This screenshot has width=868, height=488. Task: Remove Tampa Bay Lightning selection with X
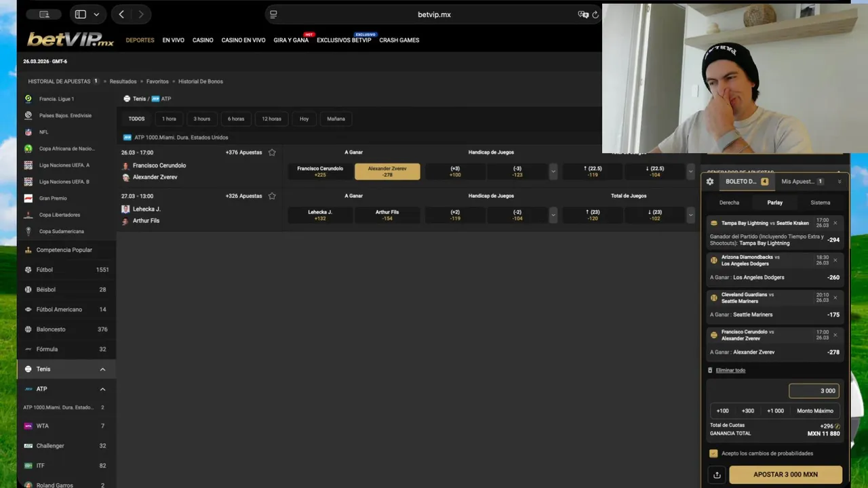coord(835,223)
